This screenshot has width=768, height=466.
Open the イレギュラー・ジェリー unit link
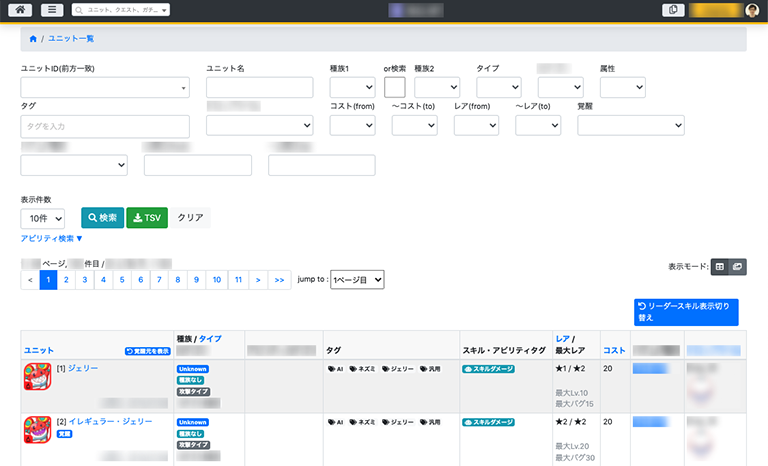[110, 421]
